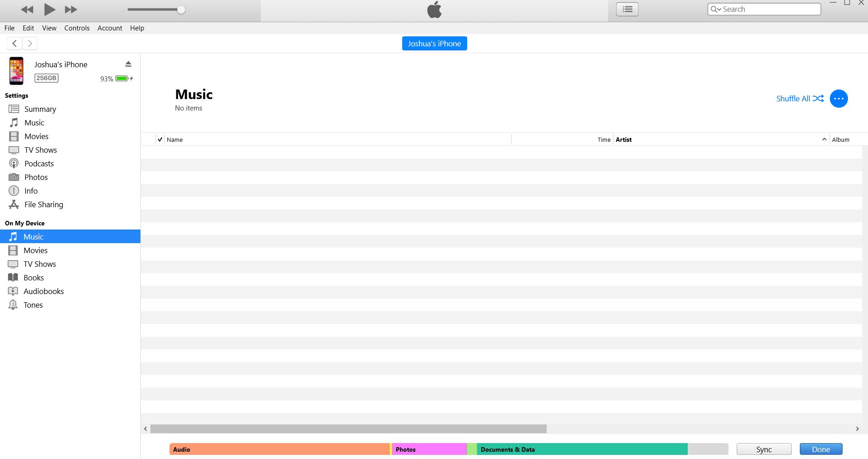868x459 pixels.
Task: Open Summary settings icon
Action: pos(14,109)
